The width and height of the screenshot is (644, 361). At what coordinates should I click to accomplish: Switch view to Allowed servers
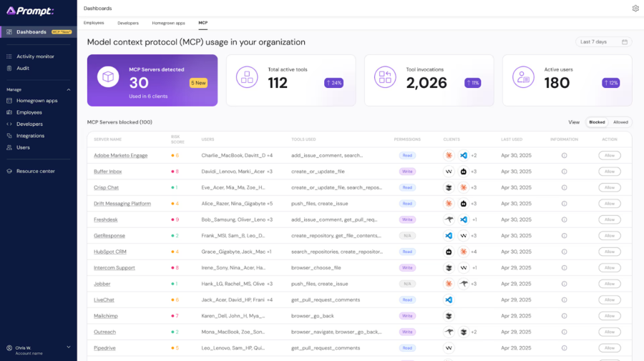click(x=620, y=122)
